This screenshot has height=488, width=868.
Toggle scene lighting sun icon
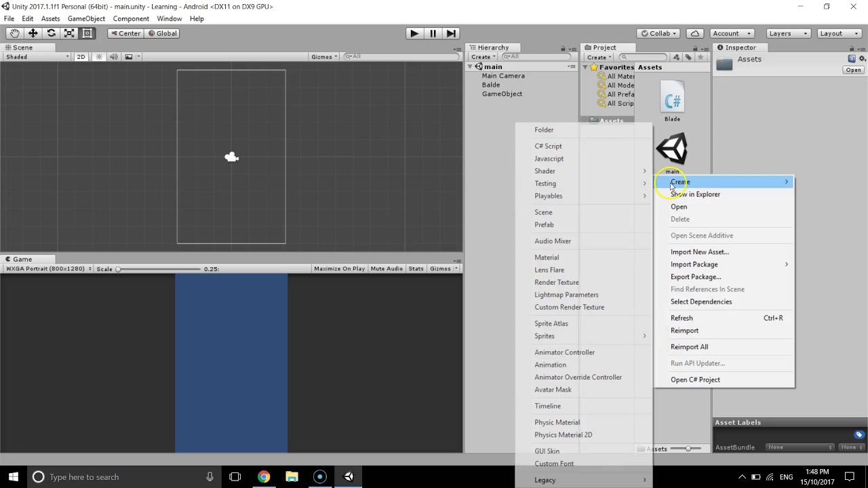pyautogui.click(x=99, y=57)
